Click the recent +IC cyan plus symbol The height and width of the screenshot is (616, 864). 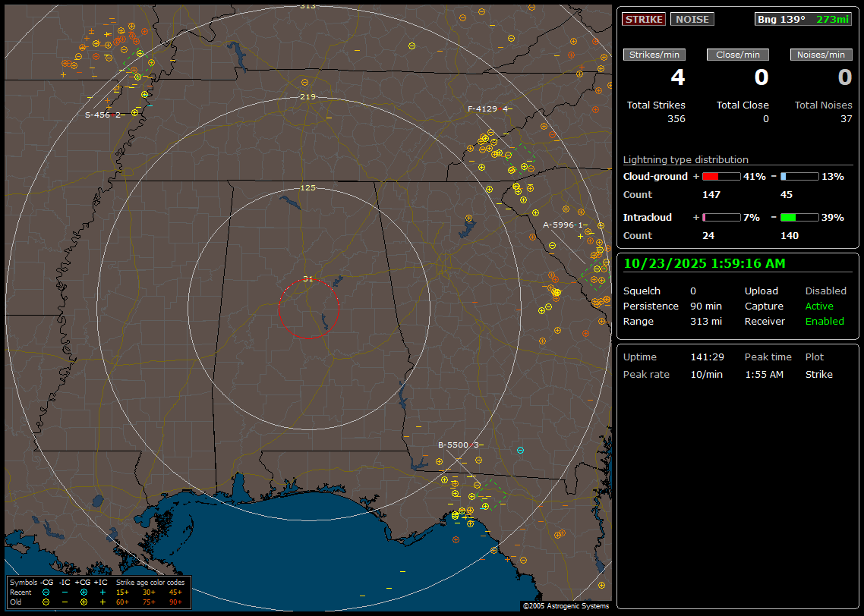[102, 592]
